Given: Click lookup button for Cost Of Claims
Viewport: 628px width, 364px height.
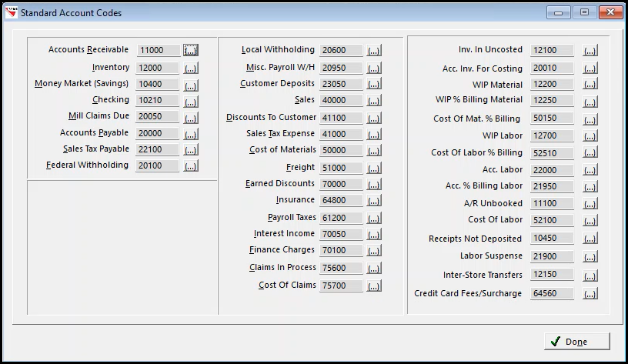Looking at the screenshot, I should click(374, 286).
